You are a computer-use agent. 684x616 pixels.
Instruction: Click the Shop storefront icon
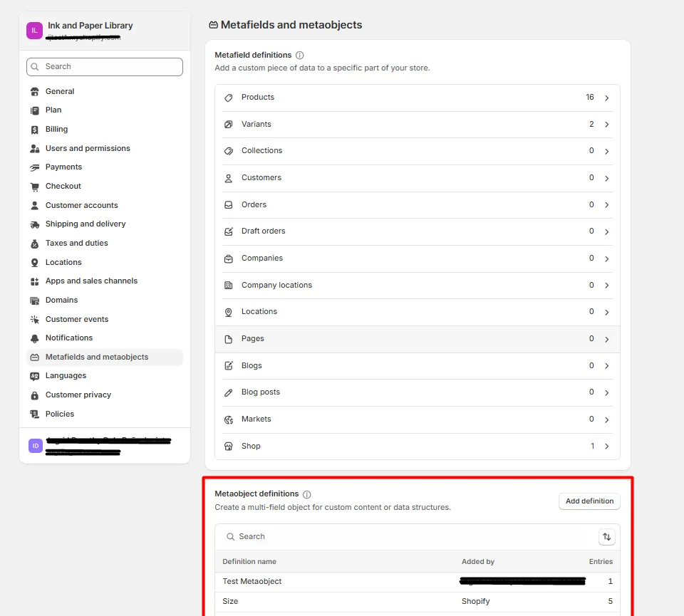pos(229,447)
